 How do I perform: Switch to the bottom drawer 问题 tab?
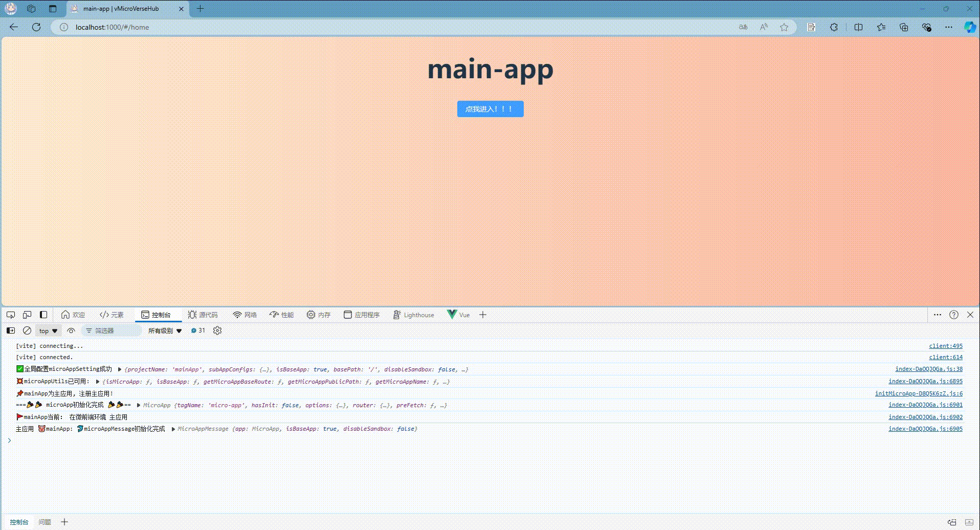point(45,522)
